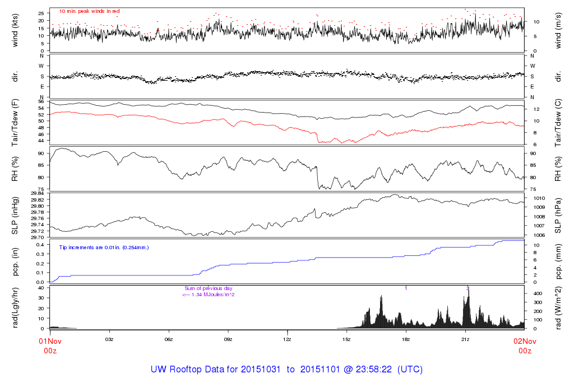Click the 'dir.' left axis label
The image size is (574, 392).
pos(15,76)
